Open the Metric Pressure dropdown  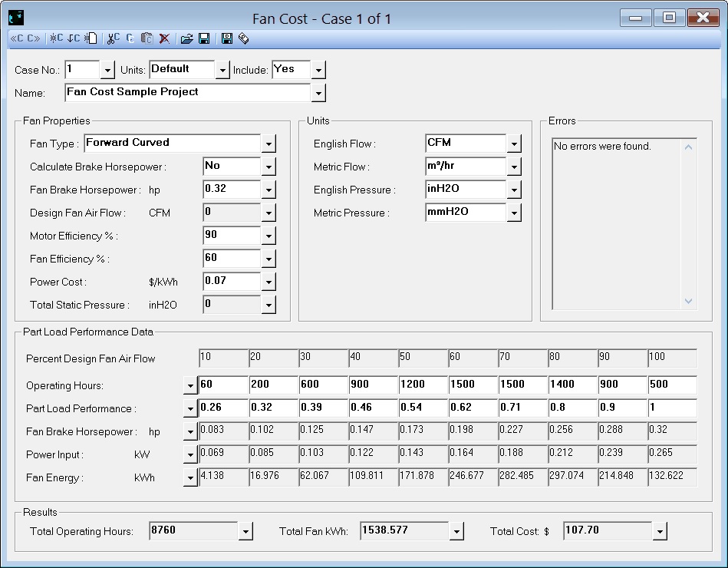click(514, 213)
